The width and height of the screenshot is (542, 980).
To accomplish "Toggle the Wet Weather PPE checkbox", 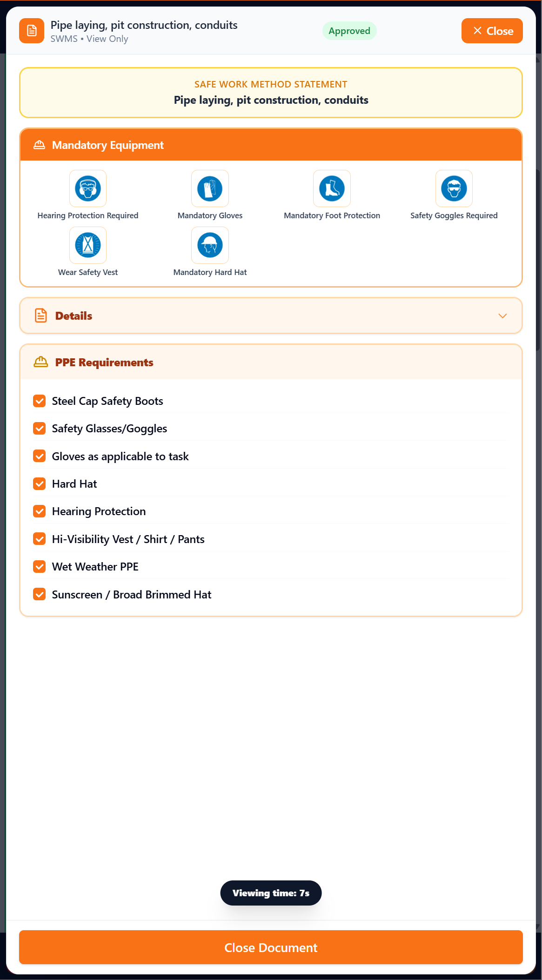I will [40, 567].
